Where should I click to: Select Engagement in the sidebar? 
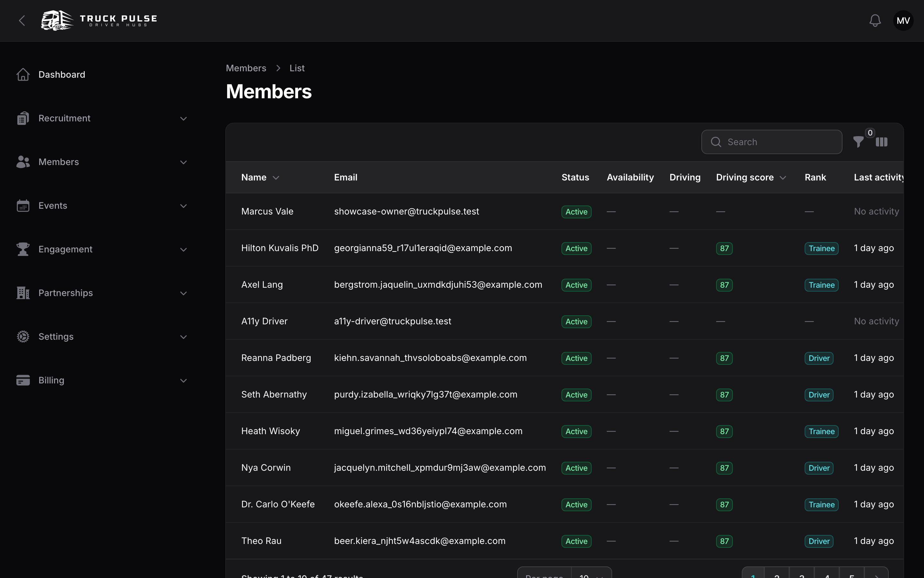pos(65,249)
